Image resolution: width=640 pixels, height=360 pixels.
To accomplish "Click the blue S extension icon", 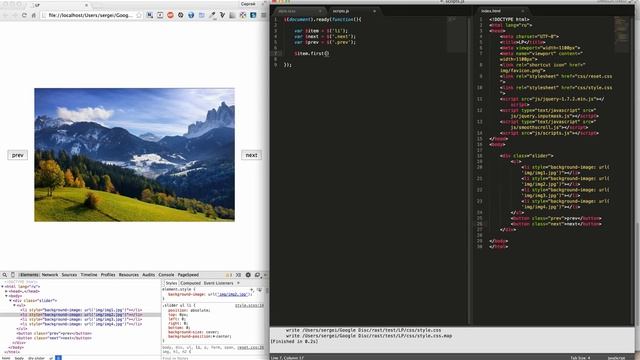I will point(253,15).
